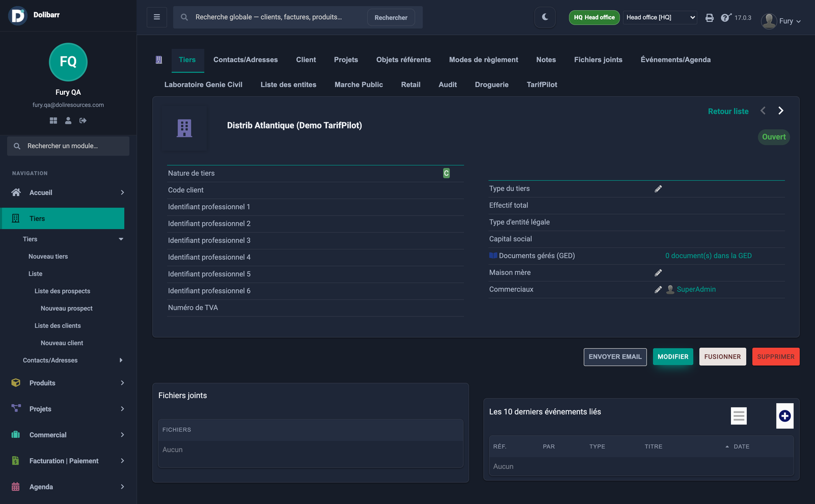
Task: Click the Dolibarr logo icon
Action: tap(18, 16)
